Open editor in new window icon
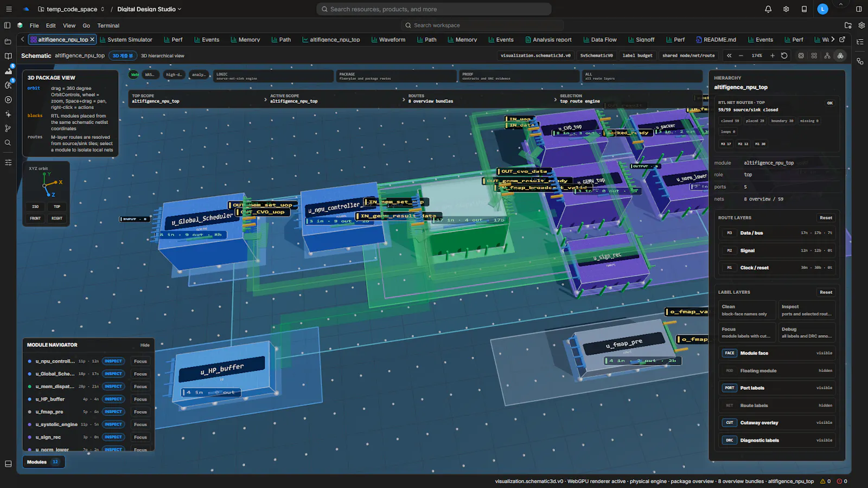 tap(842, 40)
